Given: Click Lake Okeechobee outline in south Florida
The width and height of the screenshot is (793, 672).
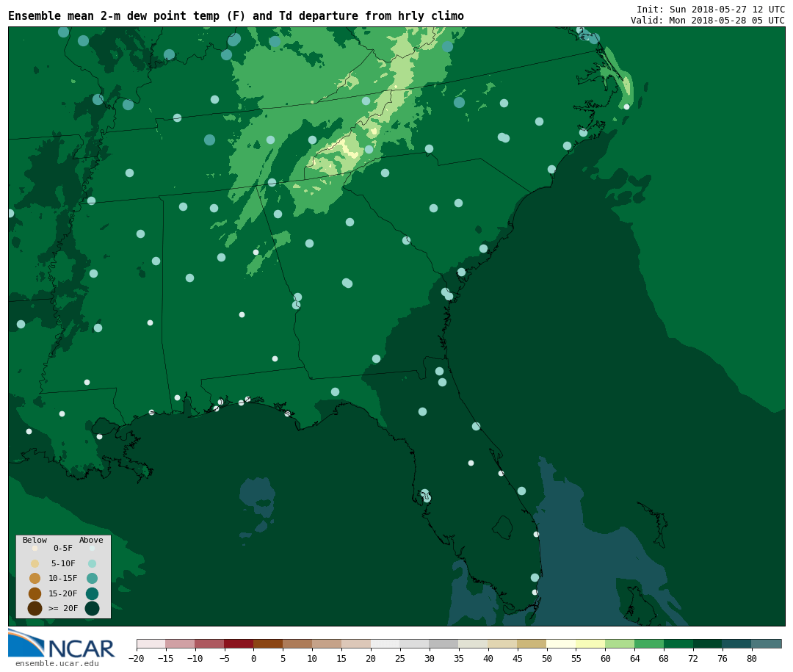Looking at the screenshot, I should click(503, 527).
